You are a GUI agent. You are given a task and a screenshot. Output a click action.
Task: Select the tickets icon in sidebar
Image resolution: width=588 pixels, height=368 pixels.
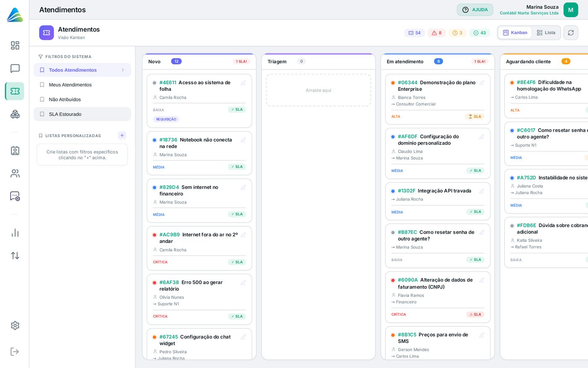click(x=15, y=91)
